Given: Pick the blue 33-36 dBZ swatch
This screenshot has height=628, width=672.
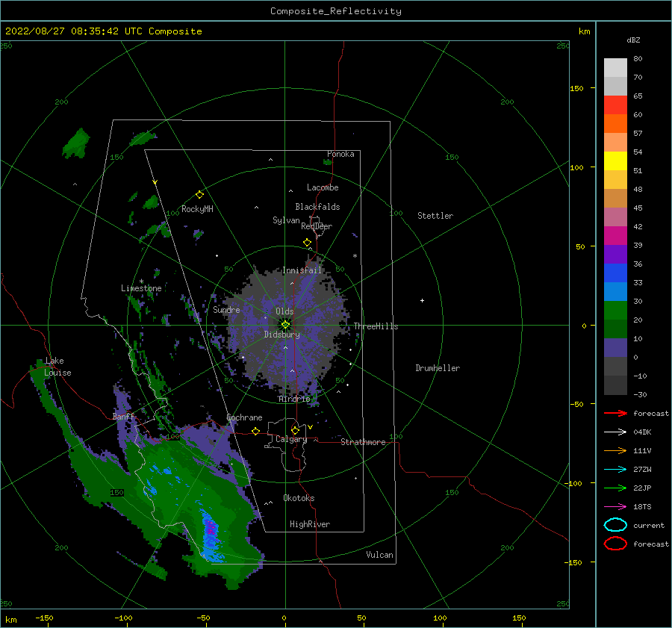Looking at the screenshot, I should pyautogui.click(x=615, y=273).
